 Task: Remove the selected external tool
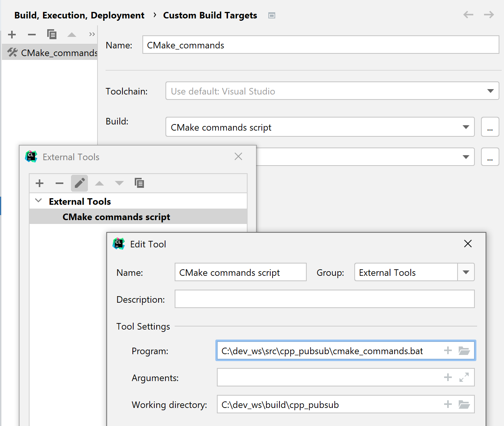point(59,183)
